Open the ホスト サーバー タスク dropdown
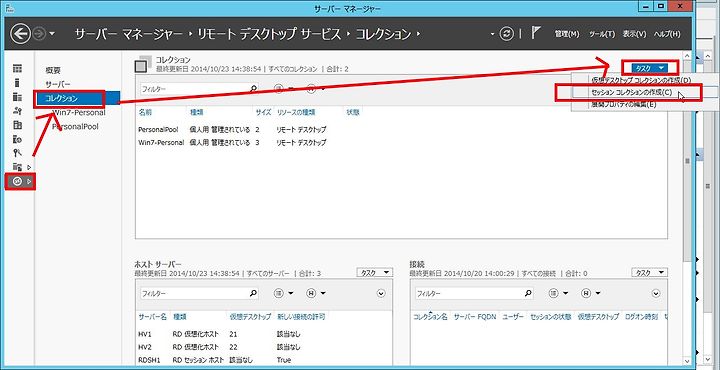Image resolution: width=720 pixels, height=370 pixels. click(x=375, y=273)
